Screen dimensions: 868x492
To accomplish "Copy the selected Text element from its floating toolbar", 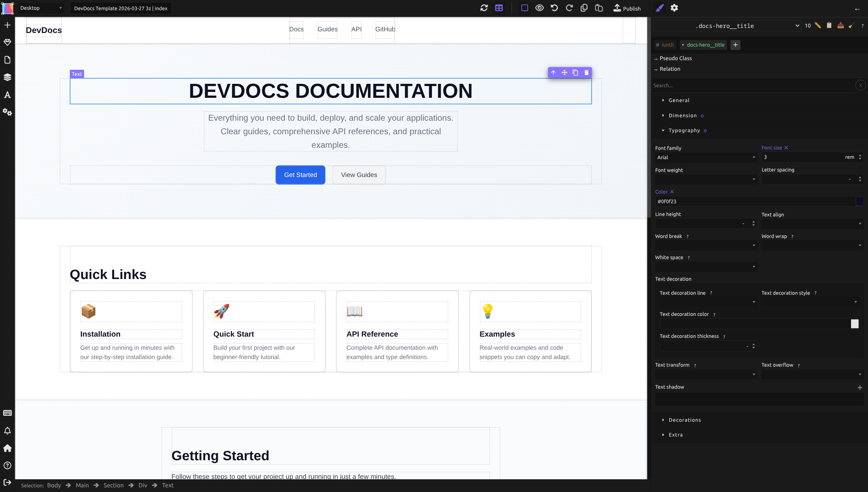I will [x=575, y=72].
